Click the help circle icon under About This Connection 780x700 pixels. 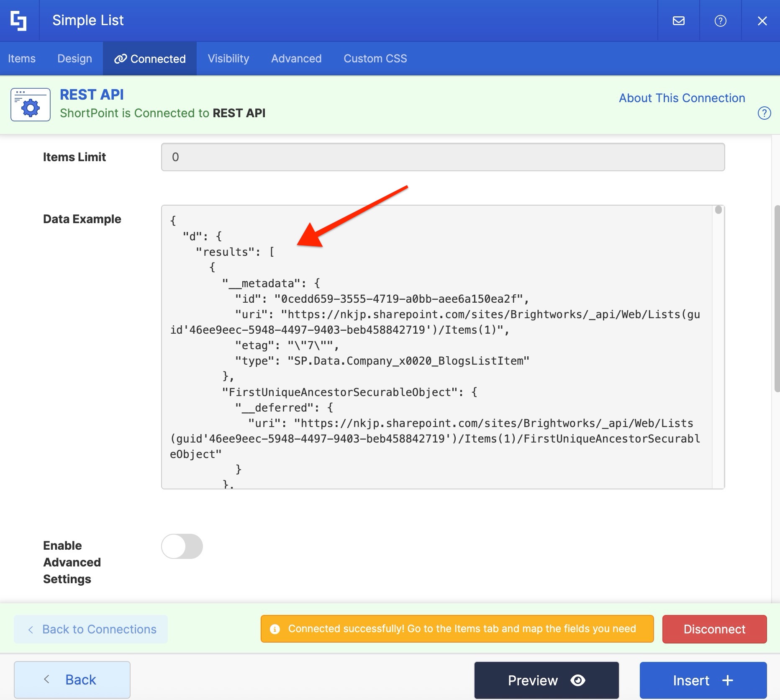click(x=764, y=113)
